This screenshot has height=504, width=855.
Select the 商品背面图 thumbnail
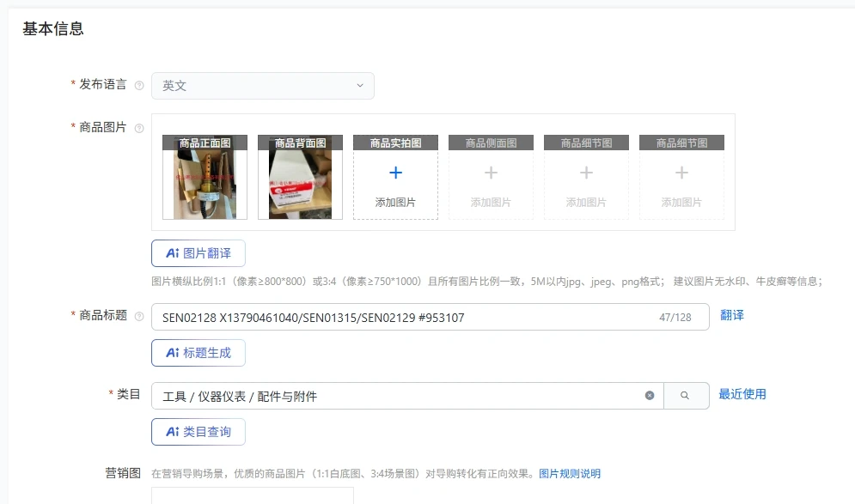(x=301, y=177)
